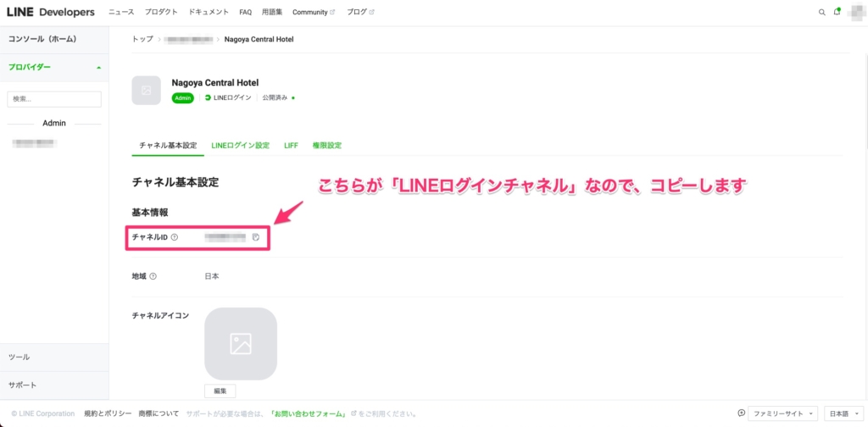Open the 日本語 language dropdown
868x427 pixels.
click(843, 413)
